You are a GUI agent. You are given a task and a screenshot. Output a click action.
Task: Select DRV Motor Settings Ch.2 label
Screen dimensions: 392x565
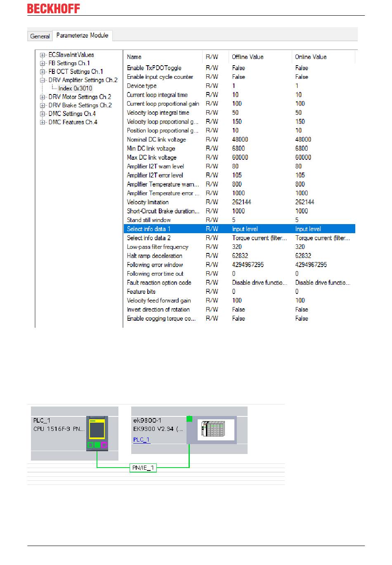pyautogui.click(x=80, y=97)
